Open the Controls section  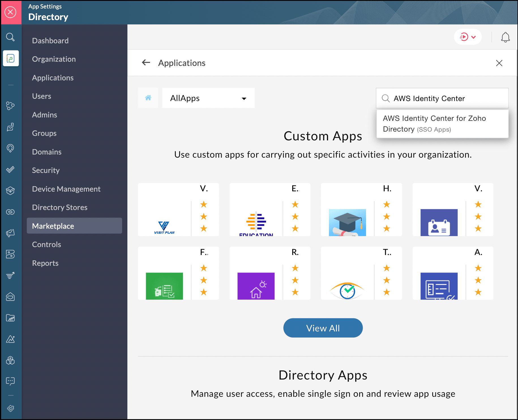[46, 245]
